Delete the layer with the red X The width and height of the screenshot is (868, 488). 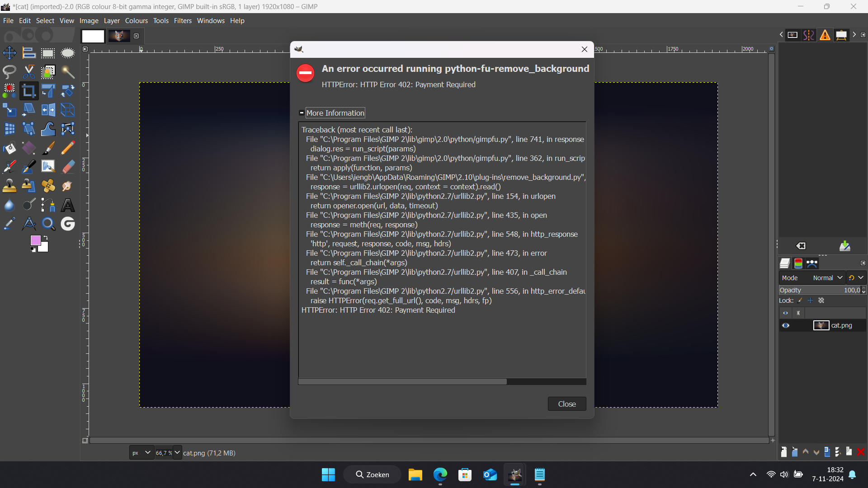[860, 452]
